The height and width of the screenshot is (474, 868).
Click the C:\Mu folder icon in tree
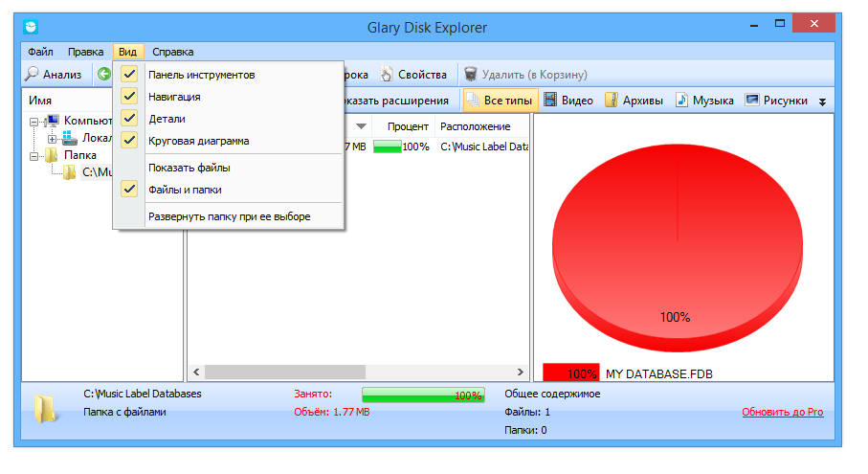pyautogui.click(x=70, y=172)
